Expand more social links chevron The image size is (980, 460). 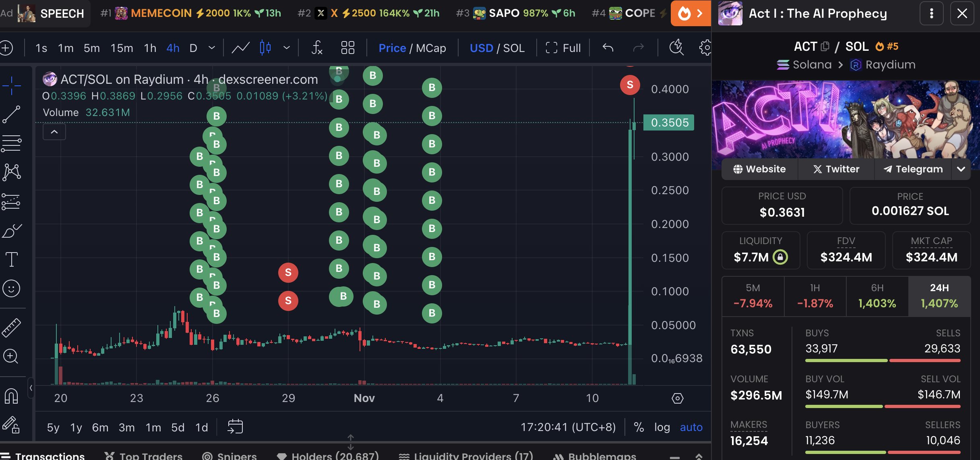(x=961, y=169)
